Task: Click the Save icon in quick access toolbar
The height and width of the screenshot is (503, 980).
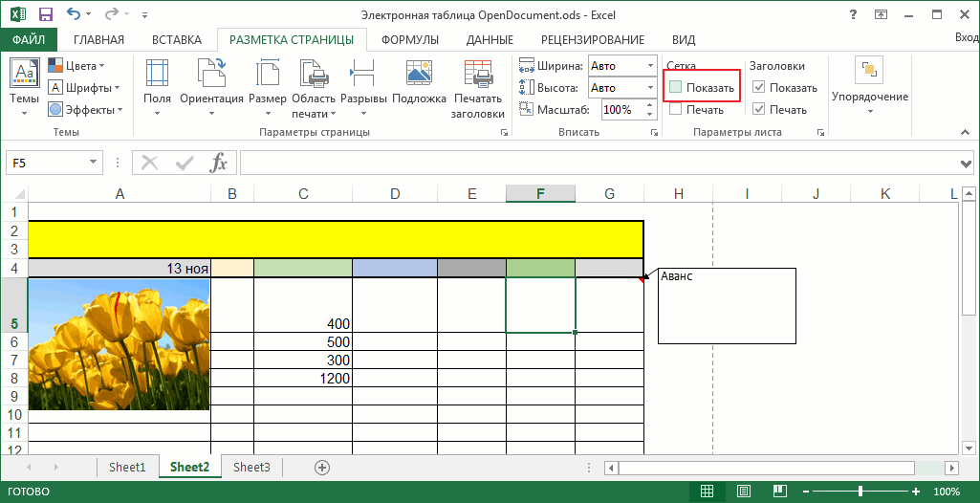Action: [x=46, y=14]
